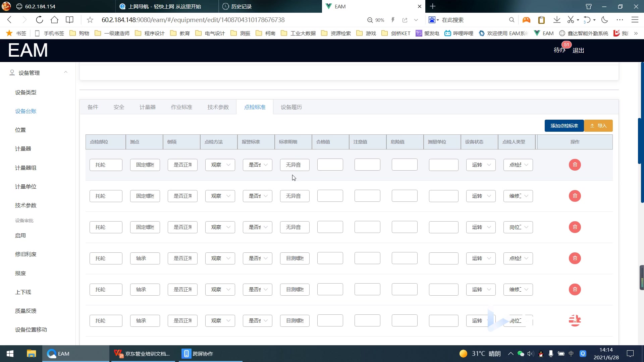This screenshot has width=644, height=362.
Task: Open 点检人类型 dropdown in fourth row
Action: pos(518,258)
